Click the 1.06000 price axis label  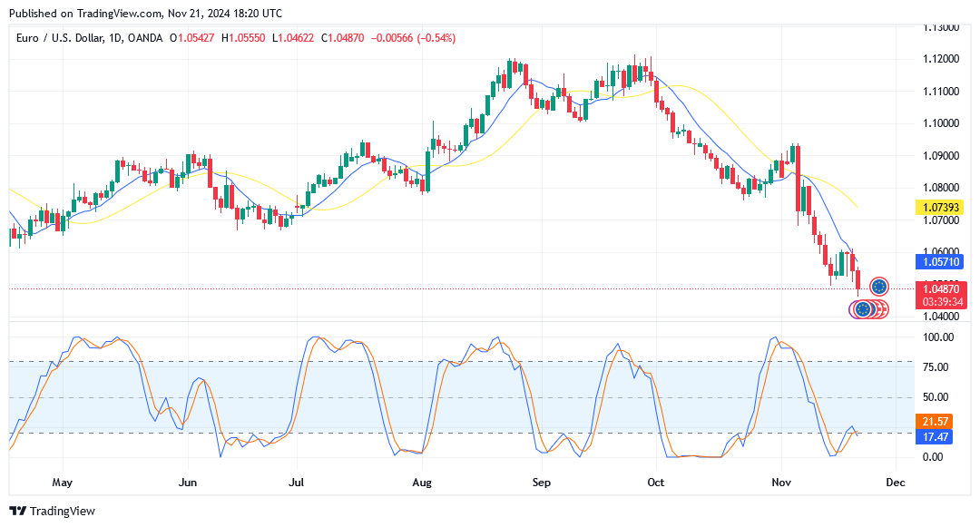[x=941, y=251]
